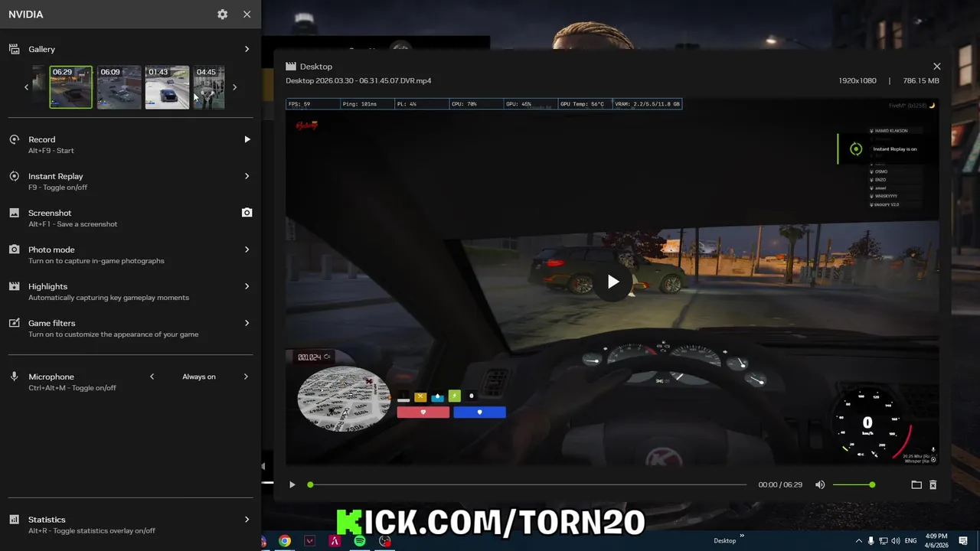Close the Desktop video preview window

pos(936,67)
